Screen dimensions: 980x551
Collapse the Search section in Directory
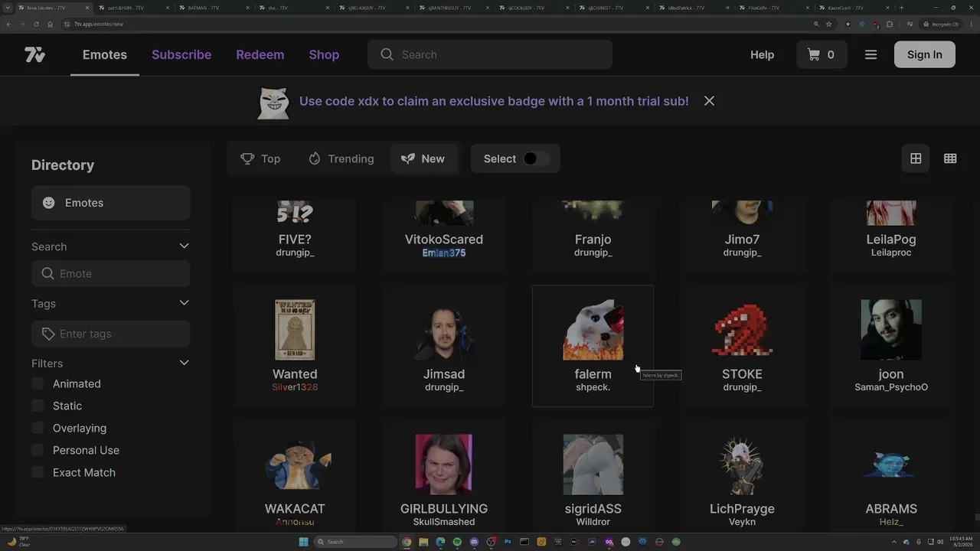point(184,246)
